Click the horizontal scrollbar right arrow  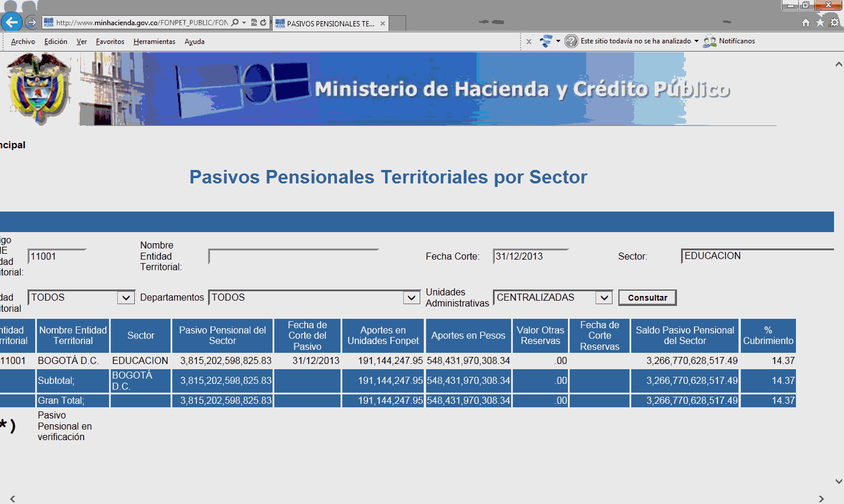point(821,499)
